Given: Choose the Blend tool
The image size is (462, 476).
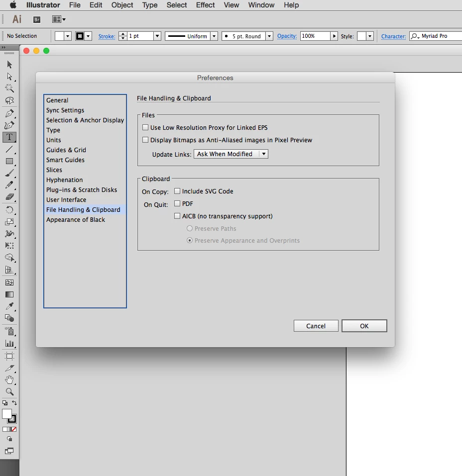Looking at the screenshot, I should (9, 318).
